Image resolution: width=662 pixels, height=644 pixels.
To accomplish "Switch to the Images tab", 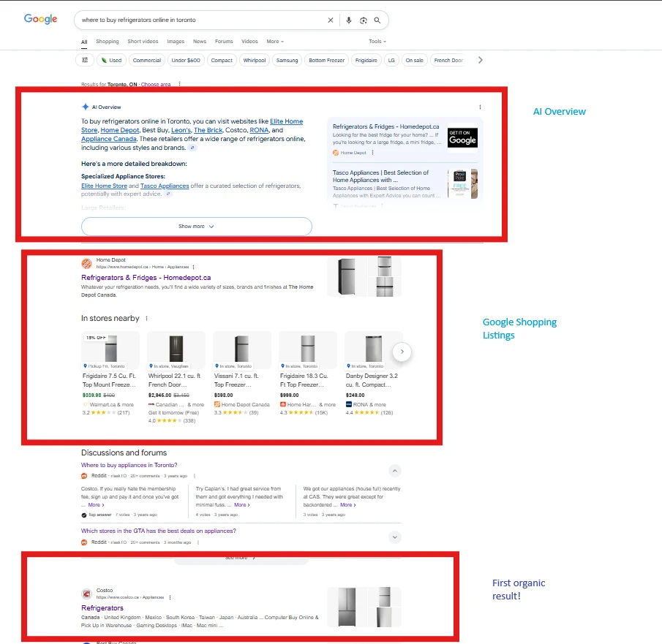I will [x=176, y=42].
